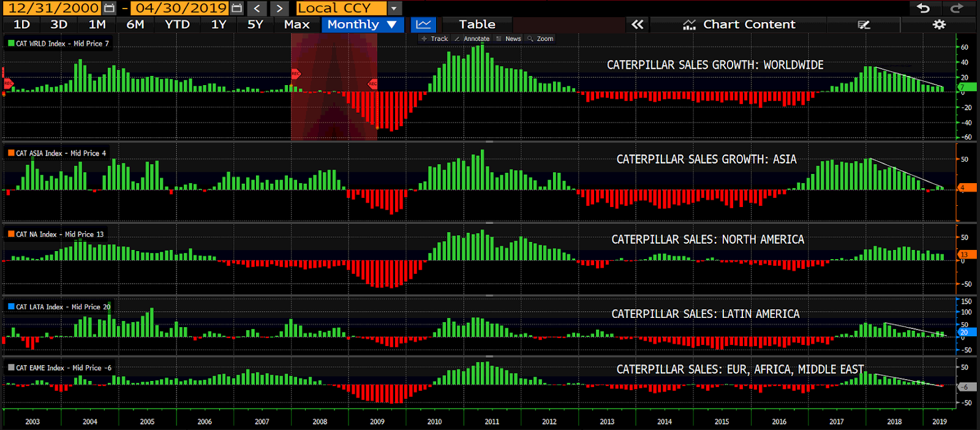Click the Caterpillar Sales: North America annotation
980x430 pixels.
click(707, 240)
